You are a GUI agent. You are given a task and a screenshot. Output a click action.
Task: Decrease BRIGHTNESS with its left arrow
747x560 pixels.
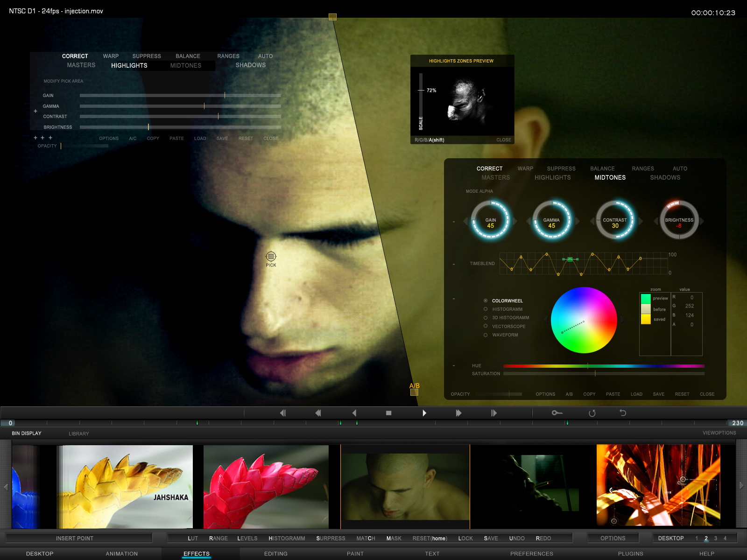point(656,221)
